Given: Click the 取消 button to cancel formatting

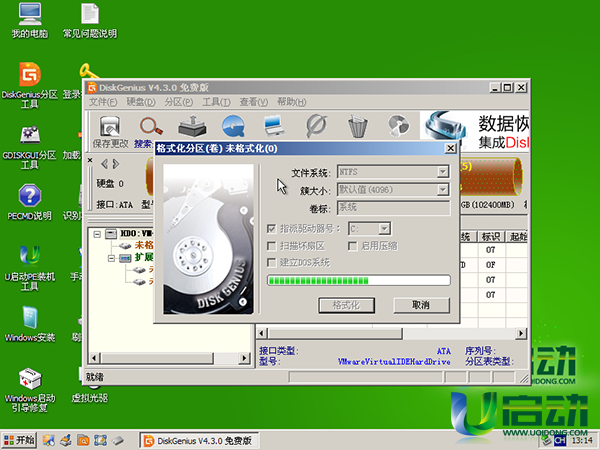Looking at the screenshot, I should tap(421, 305).
